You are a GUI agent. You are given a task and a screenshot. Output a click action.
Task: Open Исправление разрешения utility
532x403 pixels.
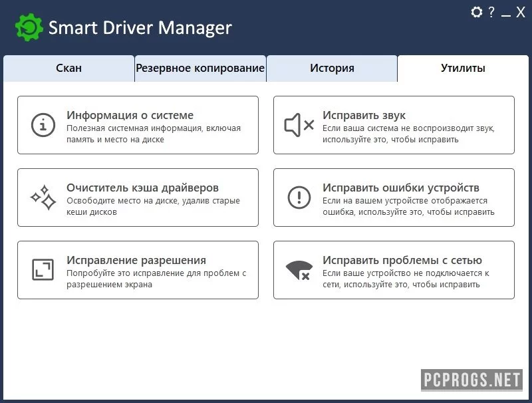click(138, 270)
